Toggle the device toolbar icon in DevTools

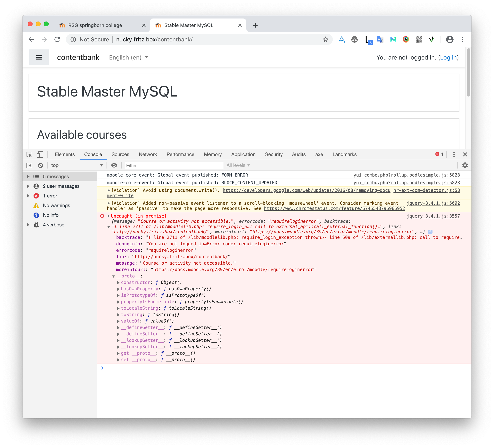pyautogui.click(x=40, y=154)
